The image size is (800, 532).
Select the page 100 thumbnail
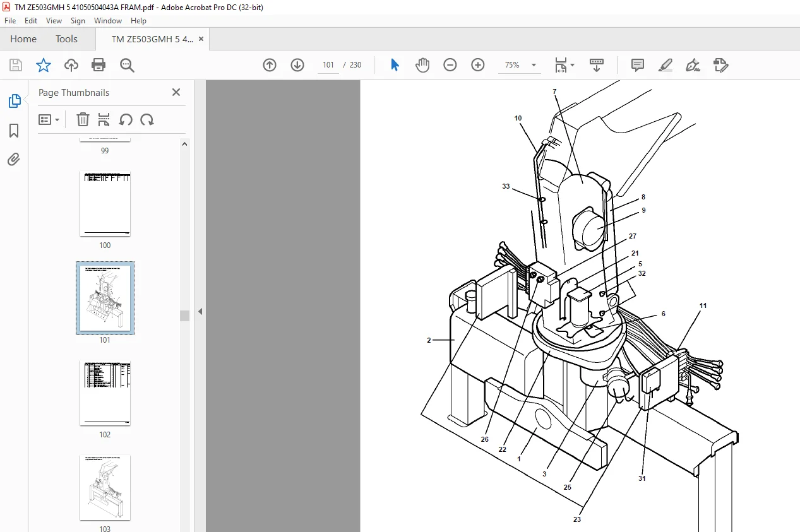click(x=105, y=204)
